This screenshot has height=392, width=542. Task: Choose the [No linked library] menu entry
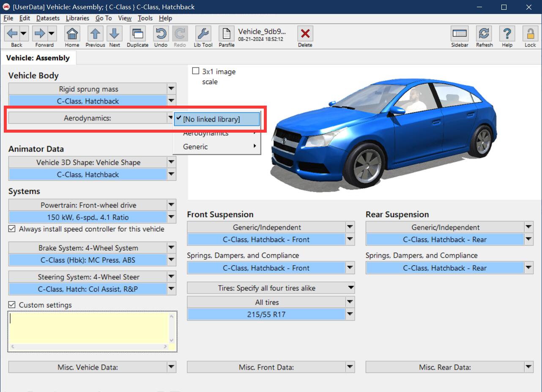(217, 119)
